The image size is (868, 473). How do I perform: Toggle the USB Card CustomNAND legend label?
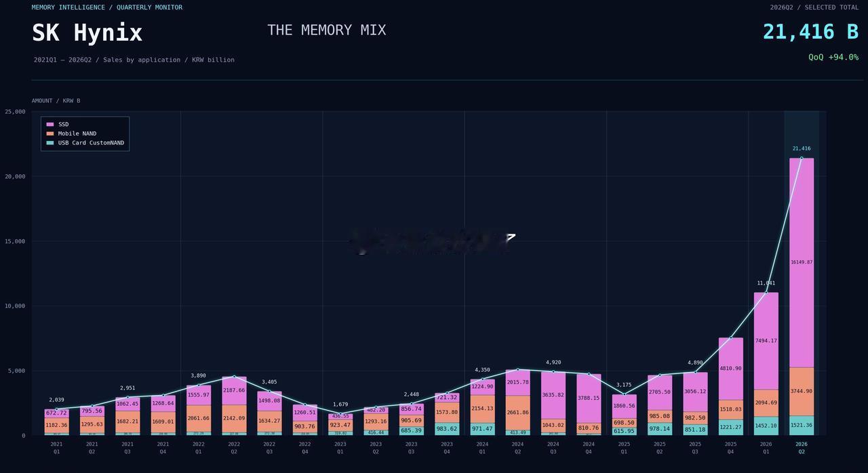91,143
